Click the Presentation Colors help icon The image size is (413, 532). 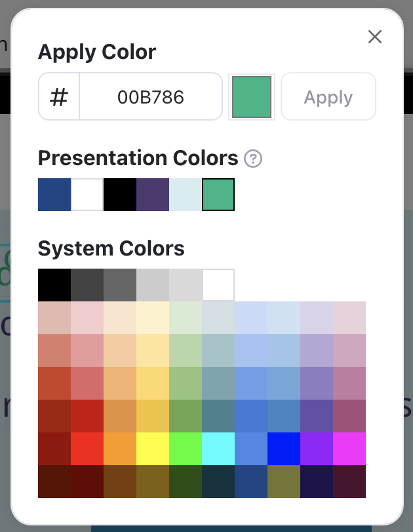pyautogui.click(x=253, y=159)
